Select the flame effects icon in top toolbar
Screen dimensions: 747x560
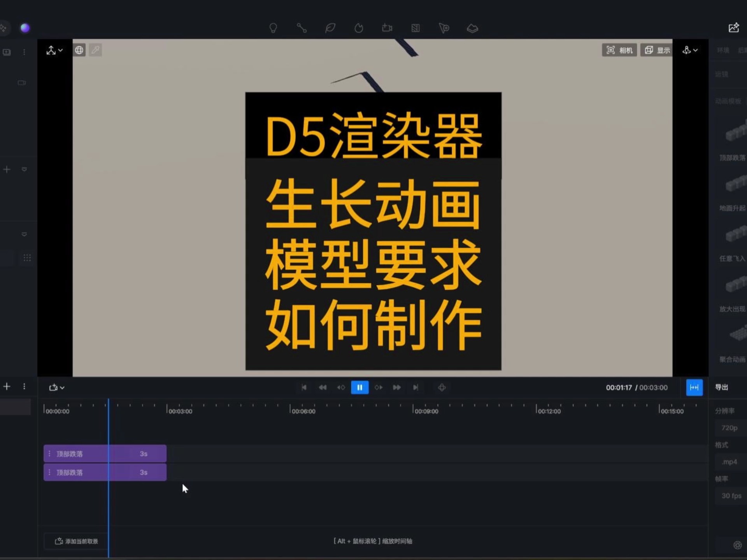pos(359,28)
